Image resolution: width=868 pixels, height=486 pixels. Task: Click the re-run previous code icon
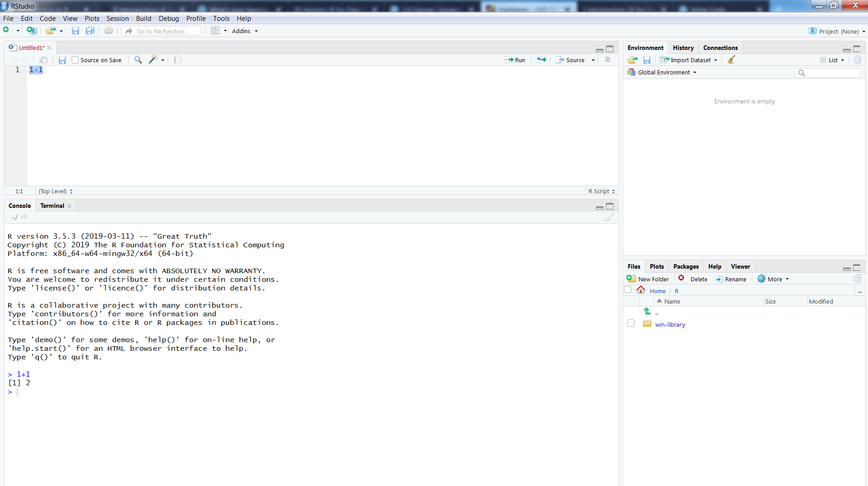(x=541, y=60)
